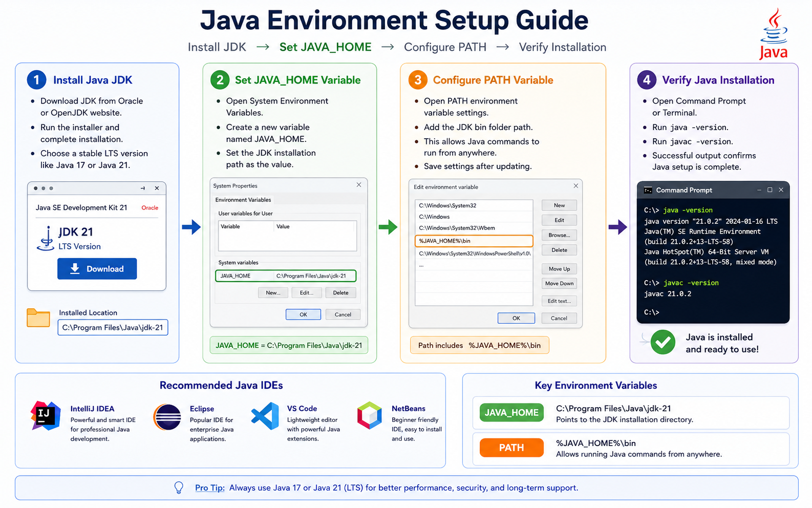The height and width of the screenshot is (508, 812).
Task: Click the javac -version command line
Action: (681, 283)
